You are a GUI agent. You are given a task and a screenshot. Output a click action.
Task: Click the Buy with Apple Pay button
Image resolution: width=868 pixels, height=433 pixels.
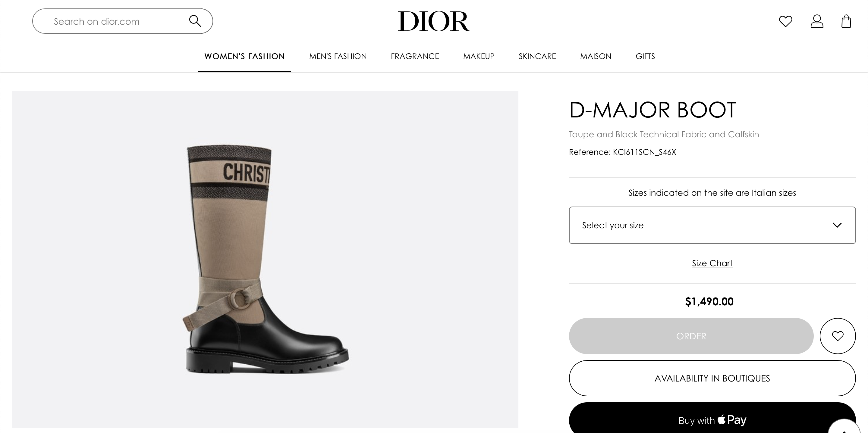coord(712,418)
